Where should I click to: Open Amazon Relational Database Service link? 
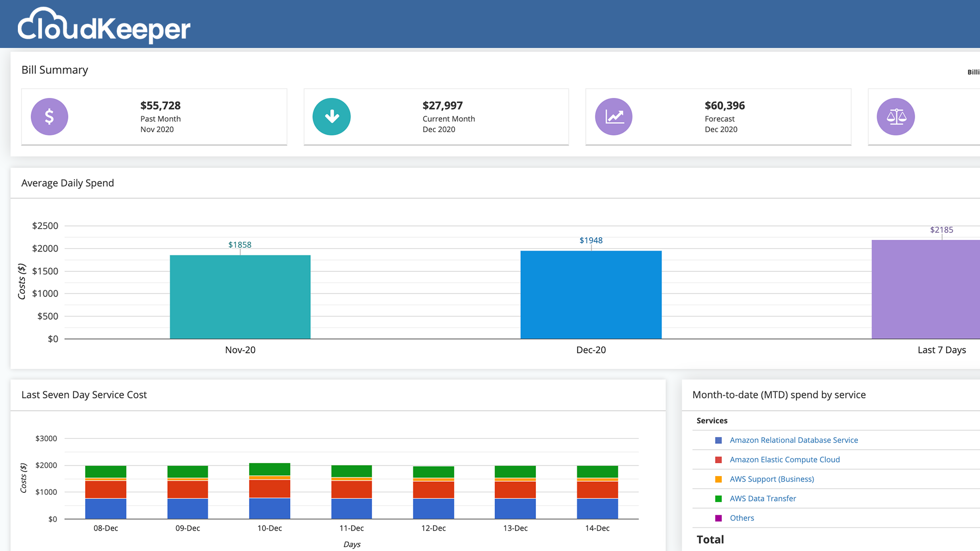794,440
